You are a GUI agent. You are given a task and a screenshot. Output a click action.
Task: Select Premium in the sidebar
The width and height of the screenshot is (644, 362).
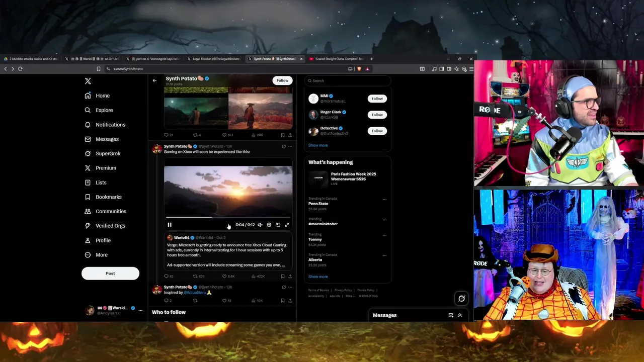click(101, 168)
